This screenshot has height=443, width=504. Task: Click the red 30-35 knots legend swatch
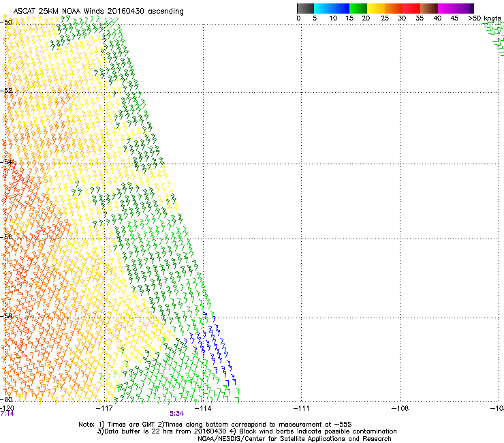(x=411, y=8)
